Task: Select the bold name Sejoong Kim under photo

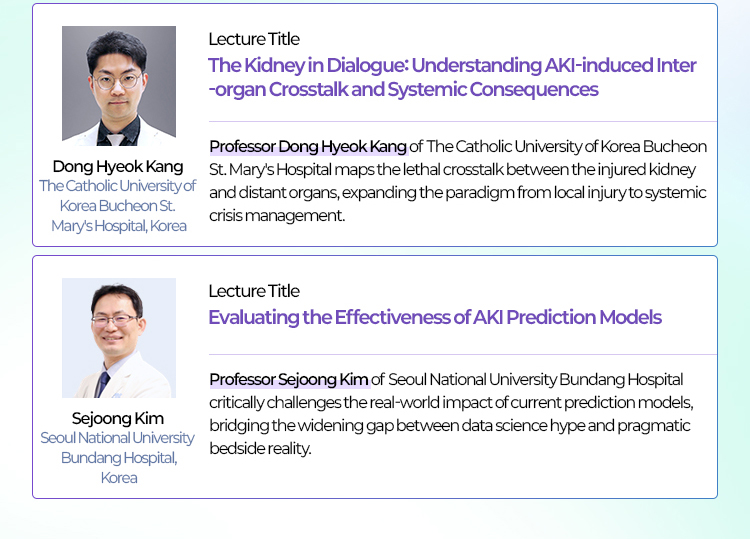Action: [118, 418]
